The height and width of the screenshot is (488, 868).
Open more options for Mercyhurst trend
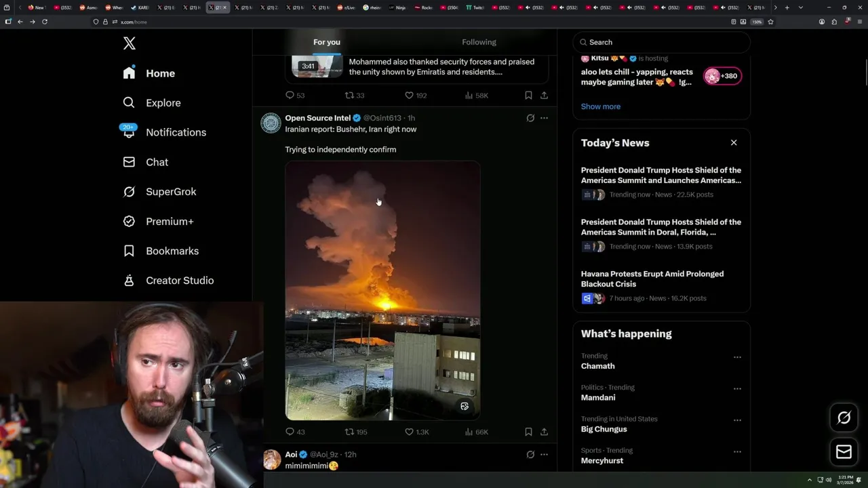[x=737, y=451]
